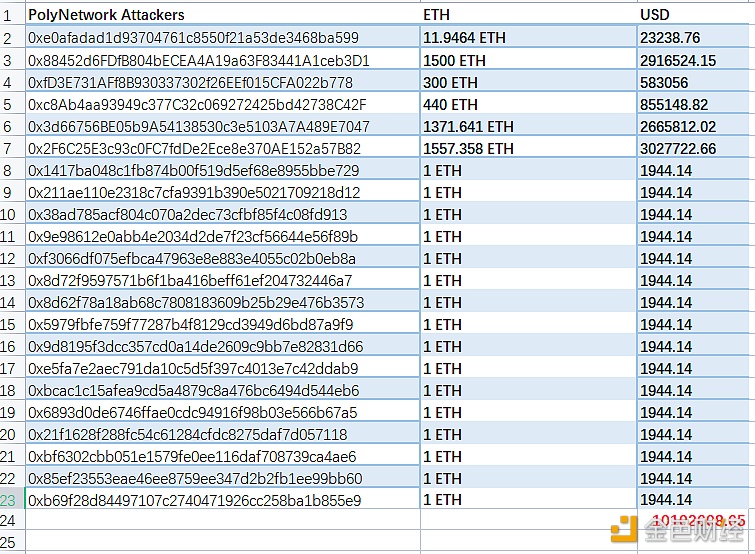
Task: Select address cell starting 0xb69f28d84497
Action: point(222,500)
